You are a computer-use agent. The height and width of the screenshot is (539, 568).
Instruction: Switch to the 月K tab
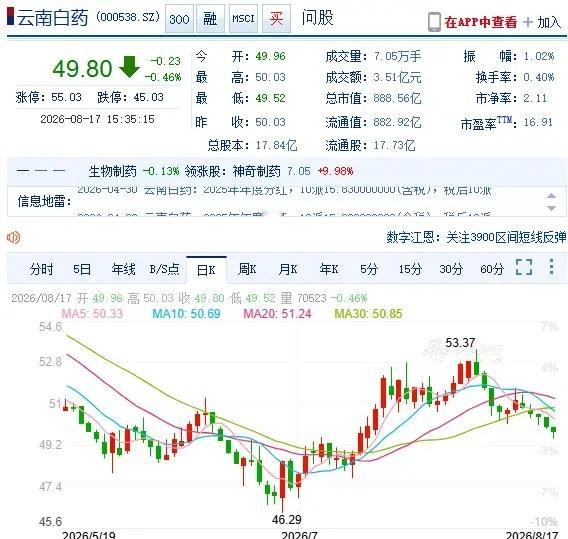[288, 270]
